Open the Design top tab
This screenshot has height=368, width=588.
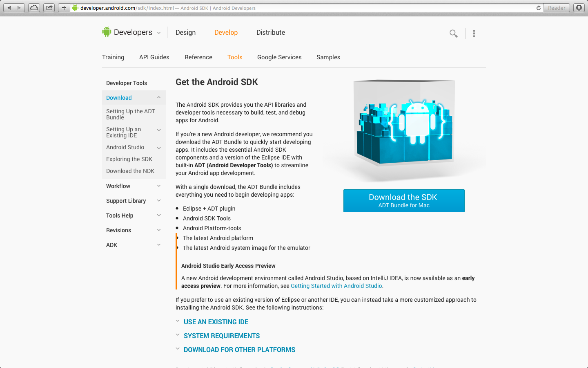185,32
